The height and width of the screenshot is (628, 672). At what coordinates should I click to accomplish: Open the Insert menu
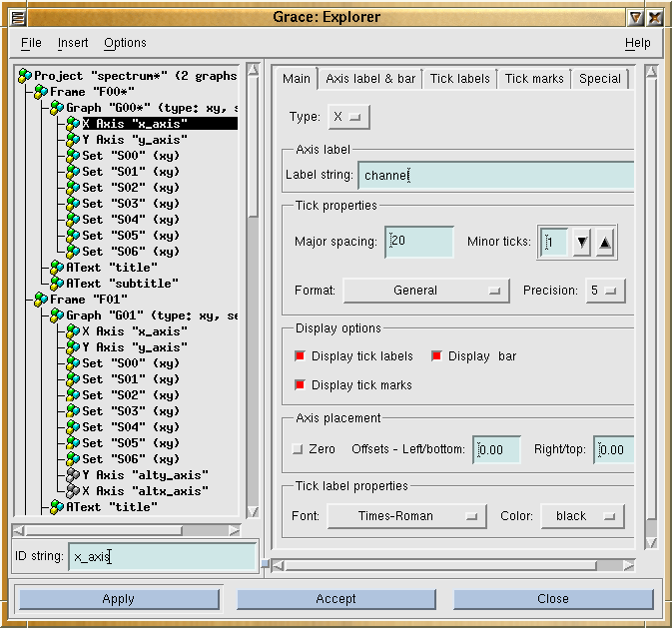point(73,43)
